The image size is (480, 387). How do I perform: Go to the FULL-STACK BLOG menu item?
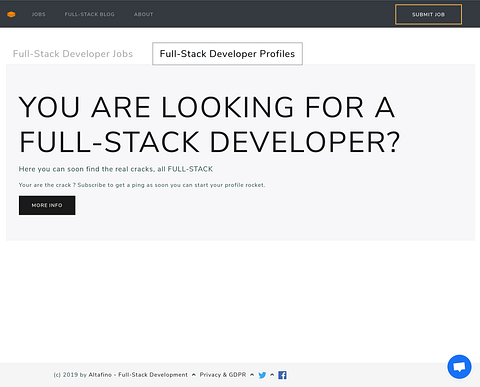pyautogui.click(x=89, y=14)
